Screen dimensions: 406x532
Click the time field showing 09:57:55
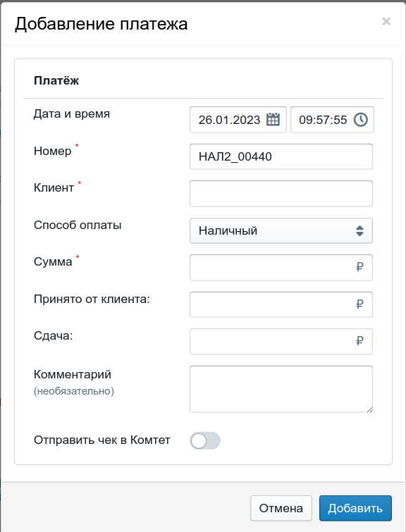click(332, 120)
